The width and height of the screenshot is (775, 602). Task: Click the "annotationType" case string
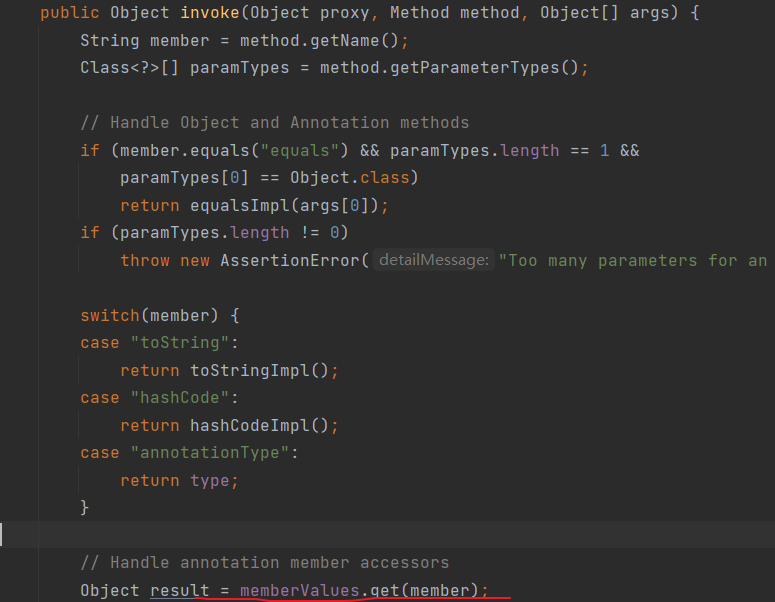click(210, 453)
